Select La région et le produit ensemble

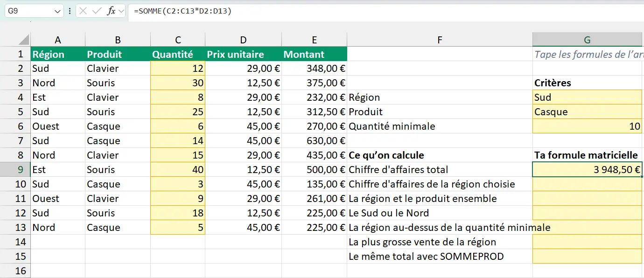pyautogui.click(x=440, y=199)
